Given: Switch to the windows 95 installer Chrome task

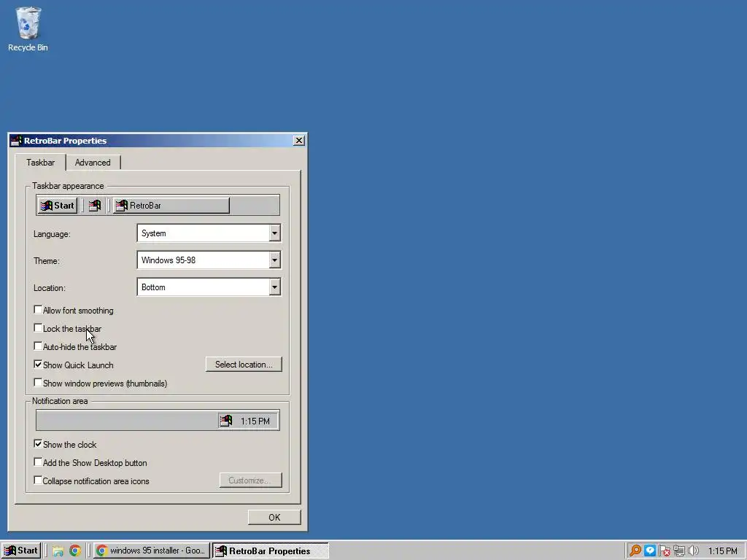Looking at the screenshot, I should (152, 551).
